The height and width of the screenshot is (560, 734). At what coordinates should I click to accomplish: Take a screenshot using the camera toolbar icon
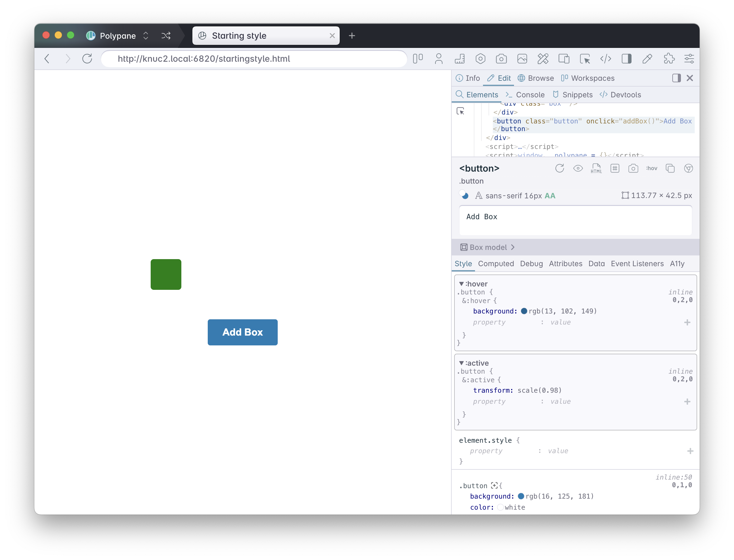pos(502,59)
